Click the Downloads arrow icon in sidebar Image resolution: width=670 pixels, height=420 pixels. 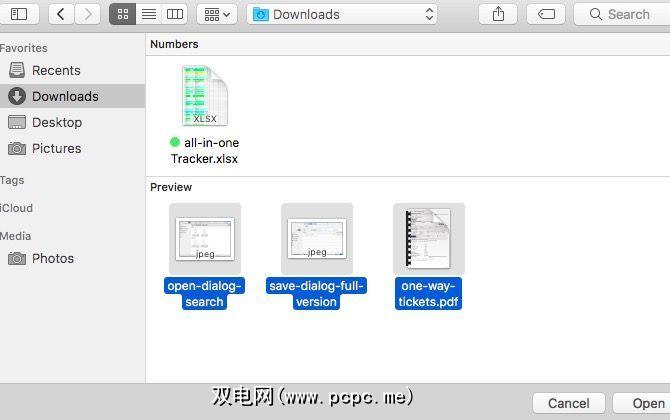[17, 96]
